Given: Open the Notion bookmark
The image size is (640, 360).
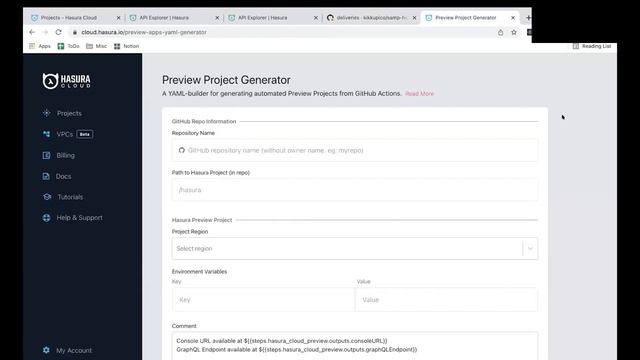Looking at the screenshot, I should (127, 46).
